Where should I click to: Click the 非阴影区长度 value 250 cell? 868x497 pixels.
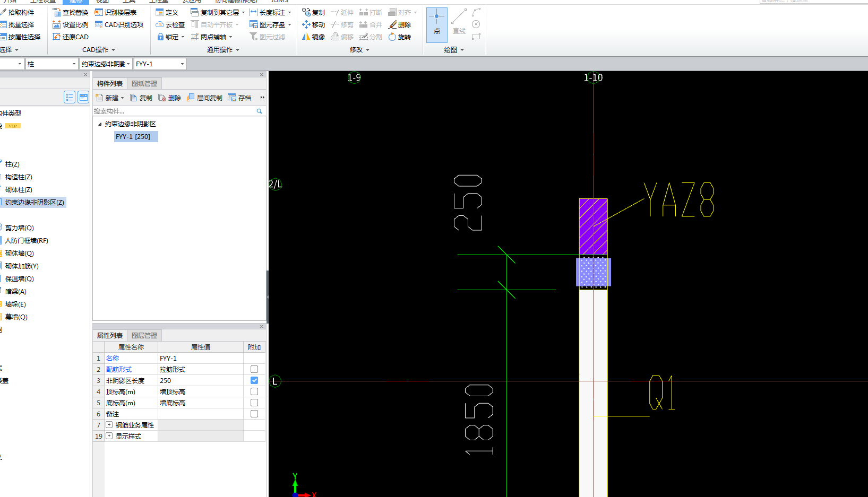click(x=201, y=380)
